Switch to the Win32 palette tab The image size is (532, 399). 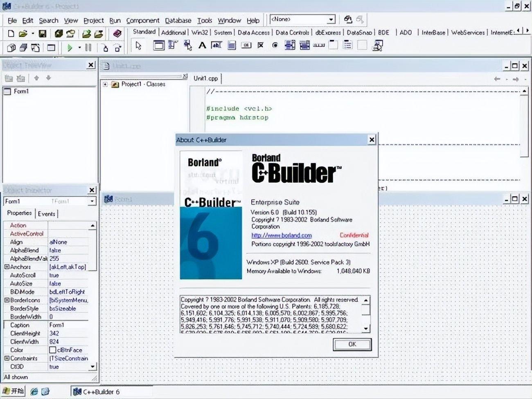click(x=200, y=32)
